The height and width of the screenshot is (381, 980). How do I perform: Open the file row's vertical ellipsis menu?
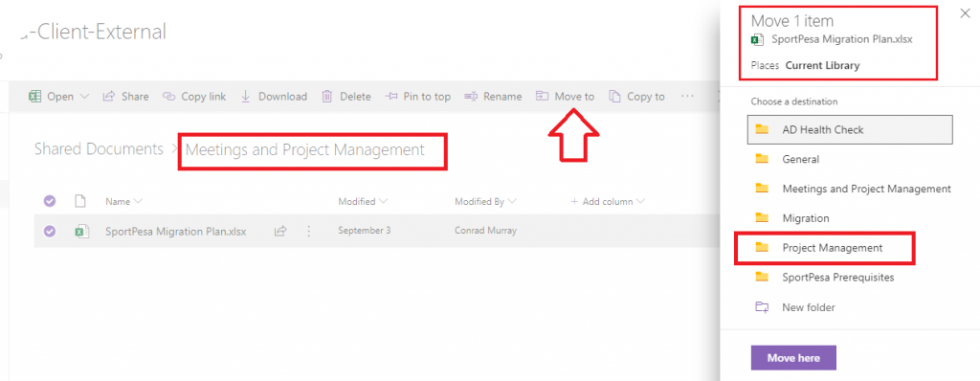click(x=308, y=232)
